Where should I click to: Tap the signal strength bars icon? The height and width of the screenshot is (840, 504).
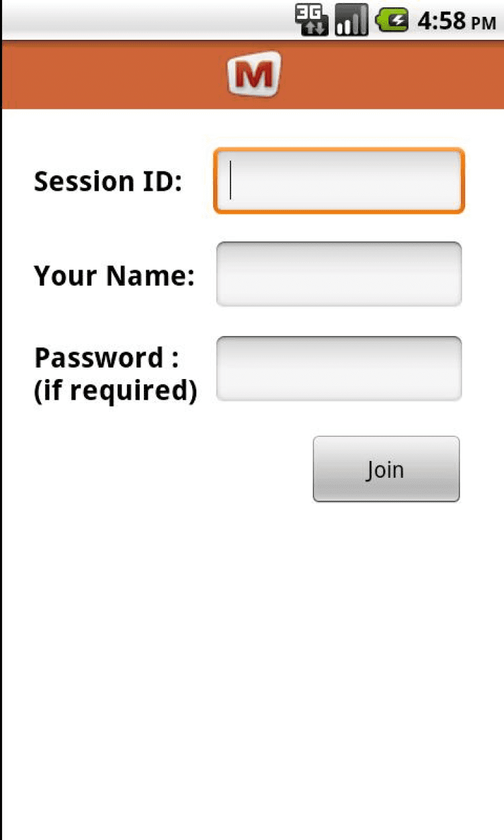coord(351,19)
